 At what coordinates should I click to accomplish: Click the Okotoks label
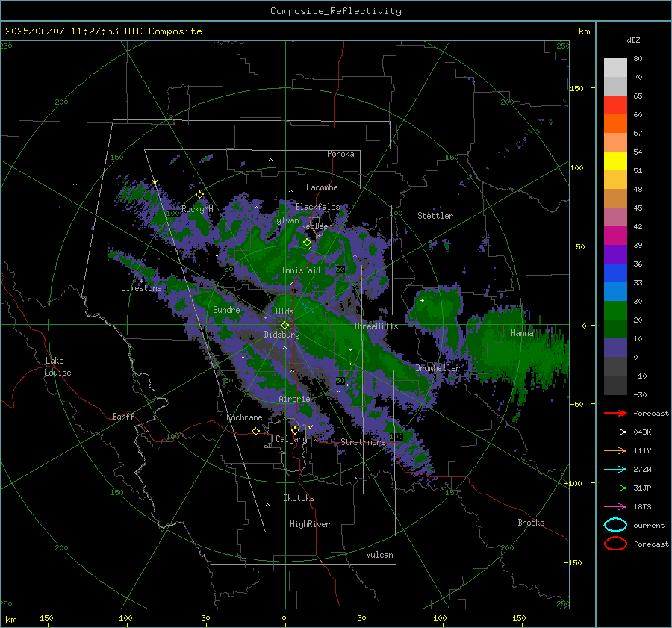click(x=299, y=498)
